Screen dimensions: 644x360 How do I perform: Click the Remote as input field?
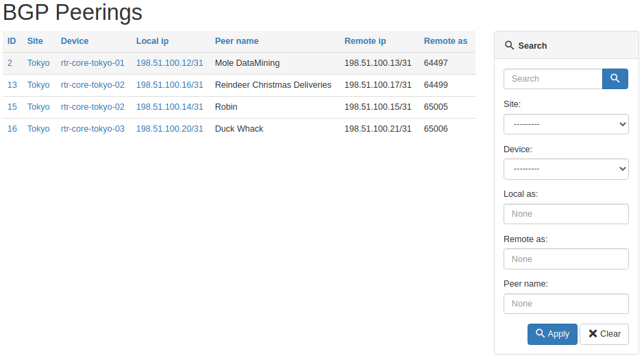pos(566,259)
